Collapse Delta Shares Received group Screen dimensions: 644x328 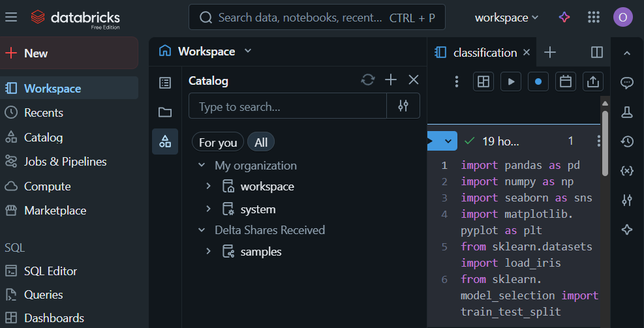tap(201, 230)
